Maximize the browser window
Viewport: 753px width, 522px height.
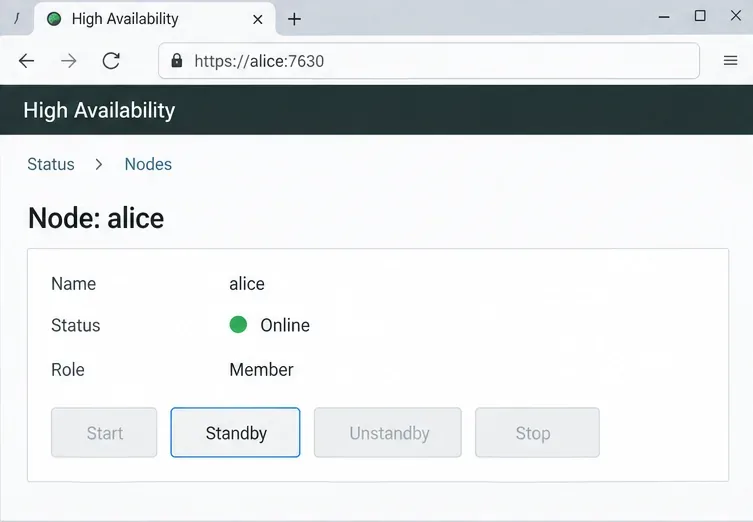(700, 16)
